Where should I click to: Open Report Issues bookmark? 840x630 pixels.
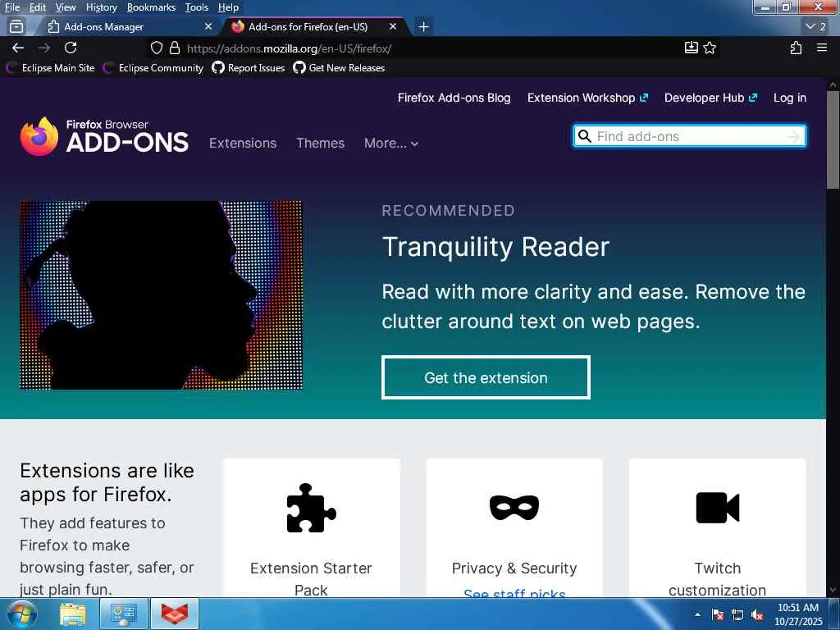[x=248, y=68]
